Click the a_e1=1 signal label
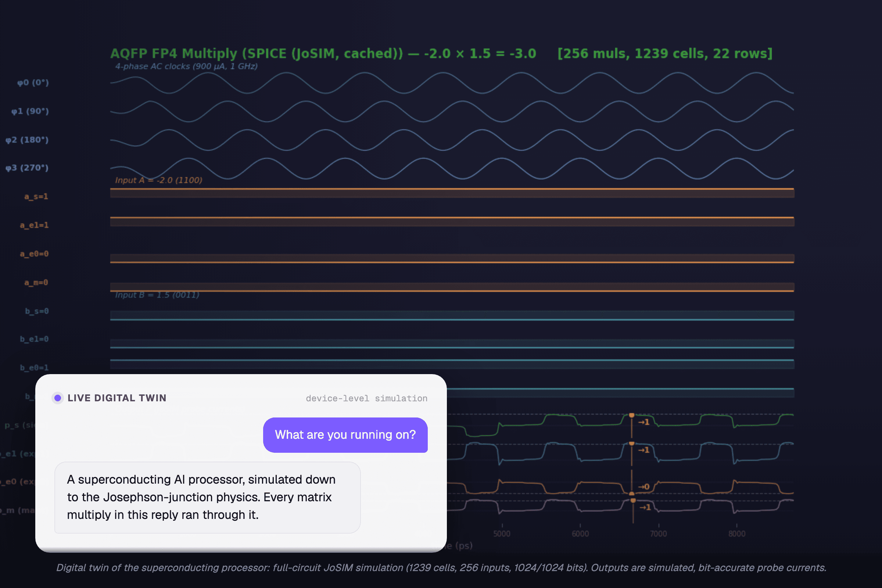Image resolution: width=882 pixels, height=588 pixels. 34,225
